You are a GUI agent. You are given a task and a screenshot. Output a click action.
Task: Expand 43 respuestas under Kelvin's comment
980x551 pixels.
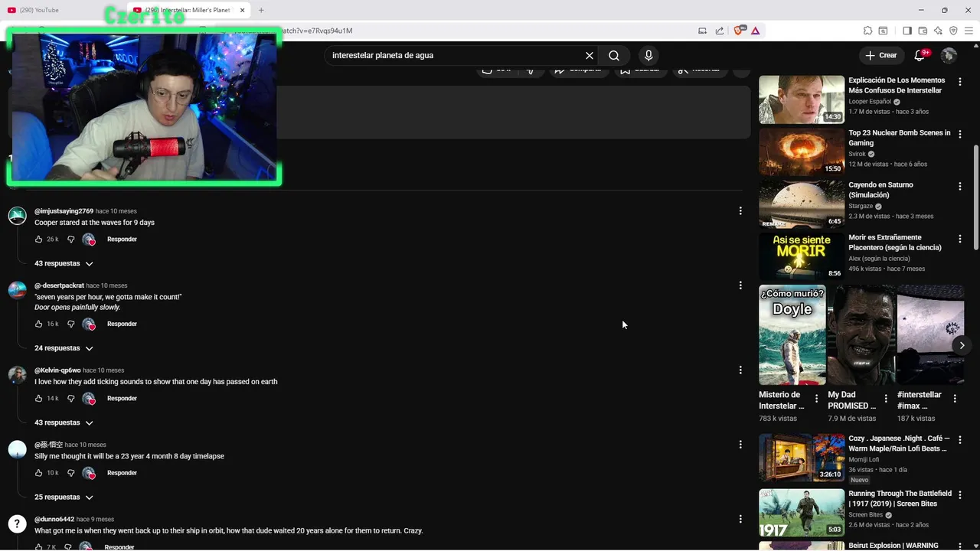pos(64,422)
